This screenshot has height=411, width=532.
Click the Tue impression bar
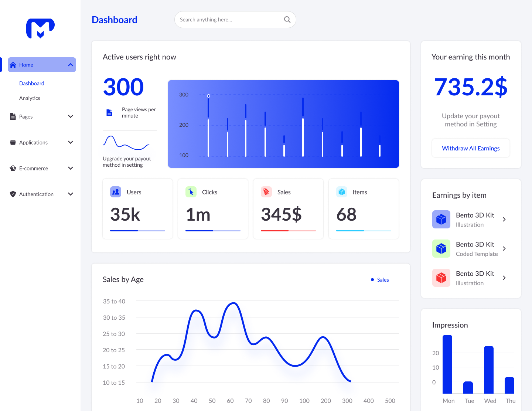pos(468,387)
